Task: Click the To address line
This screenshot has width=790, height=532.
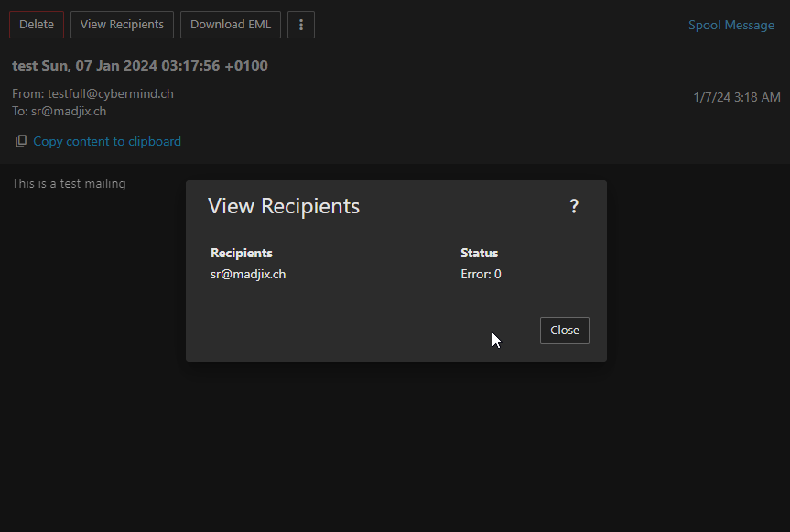Action: (x=60, y=111)
